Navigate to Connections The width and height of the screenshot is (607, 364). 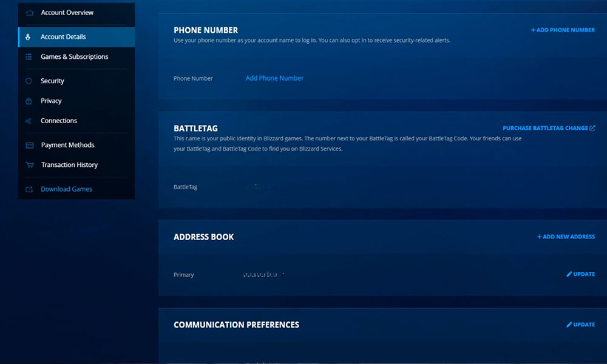[x=76, y=121]
